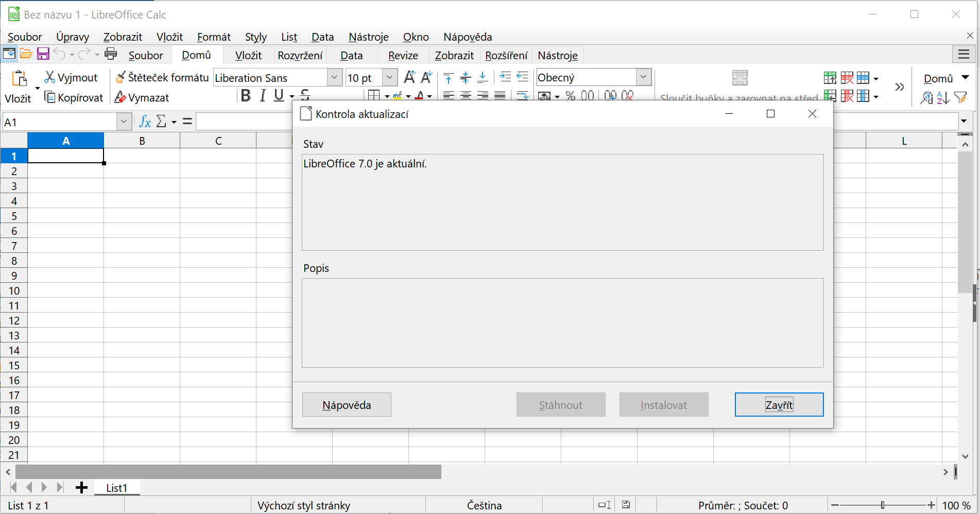Switch to the Rozvržení ribbon tab
980x514 pixels.
pyautogui.click(x=300, y=55)
